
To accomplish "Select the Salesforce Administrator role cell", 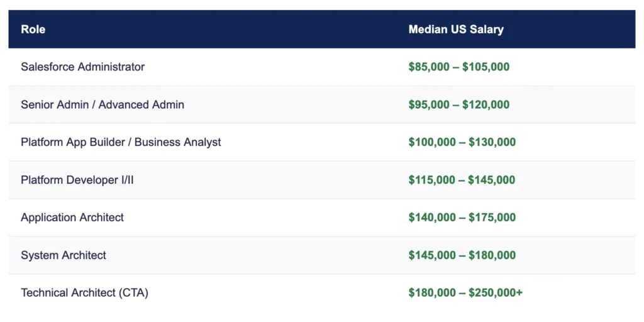I will [x=82, y=67].
